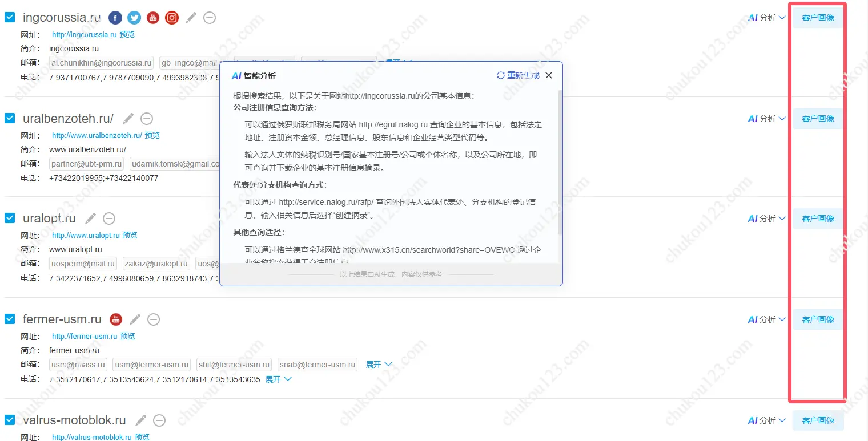Uncheck the ingcorussia.ru checkbox

coord(10,17)
